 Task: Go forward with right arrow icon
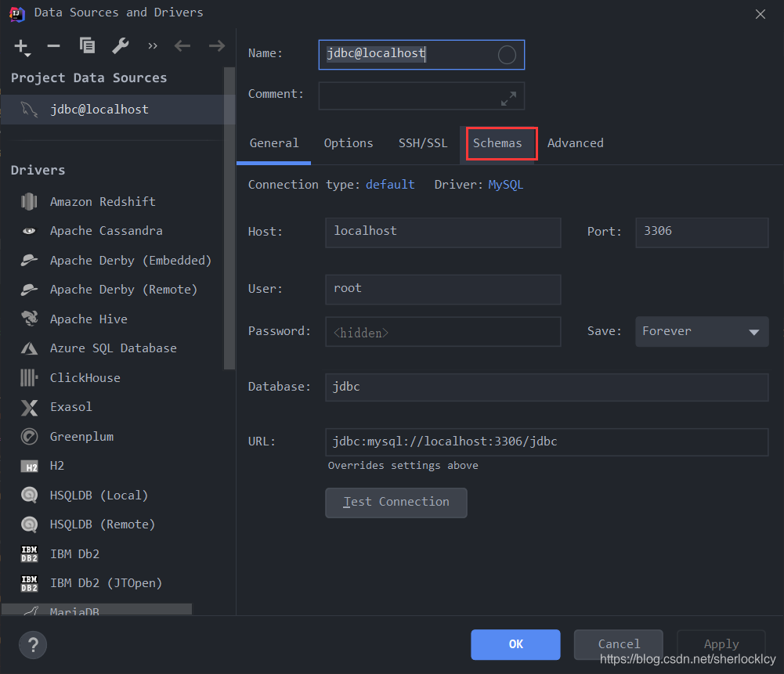(216, 46)
